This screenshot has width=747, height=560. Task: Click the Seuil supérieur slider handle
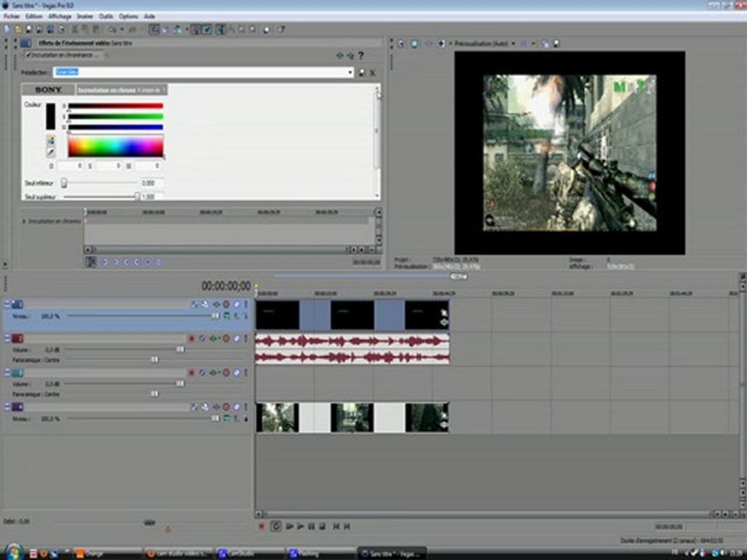(x=137, y=196)
